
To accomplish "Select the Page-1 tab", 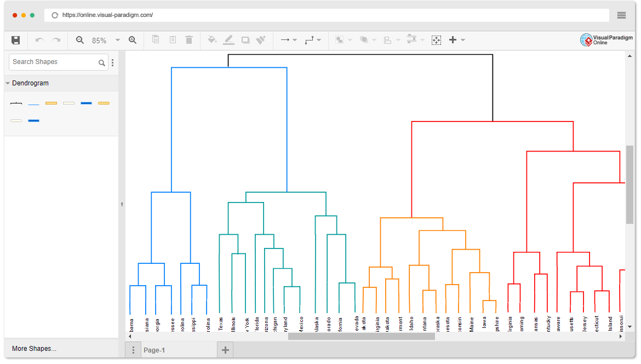I will 154,349.
